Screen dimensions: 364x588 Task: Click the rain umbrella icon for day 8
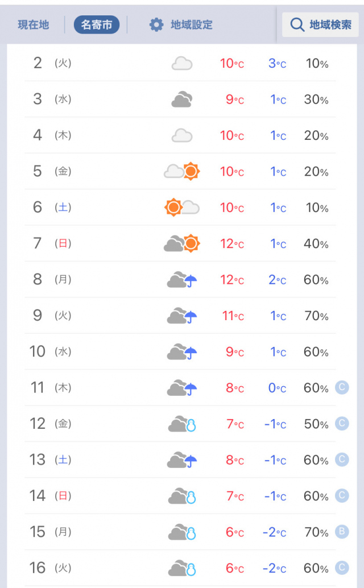(x=191, y=280)
